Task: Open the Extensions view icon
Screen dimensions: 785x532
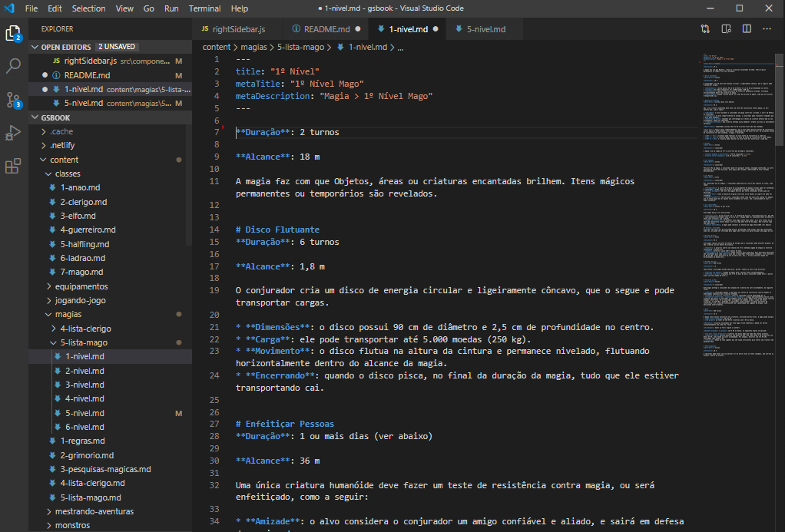Action: tap(14, 166)
